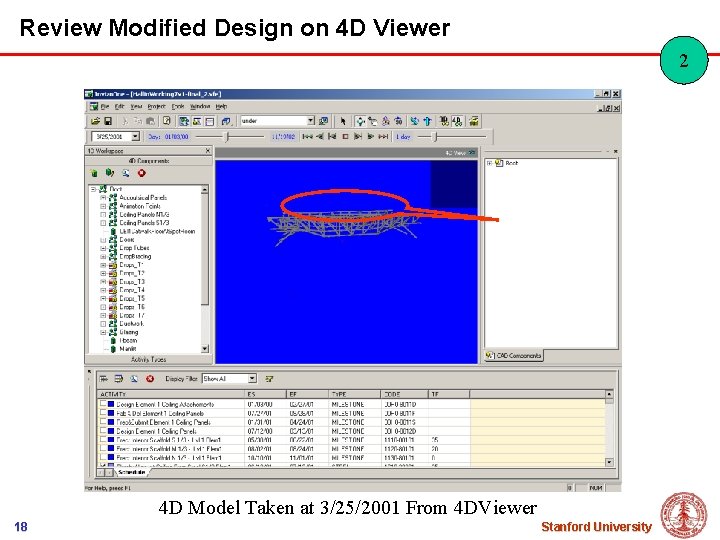Click the CODE column header
The image size is (720, 540).
coord(405,394)
